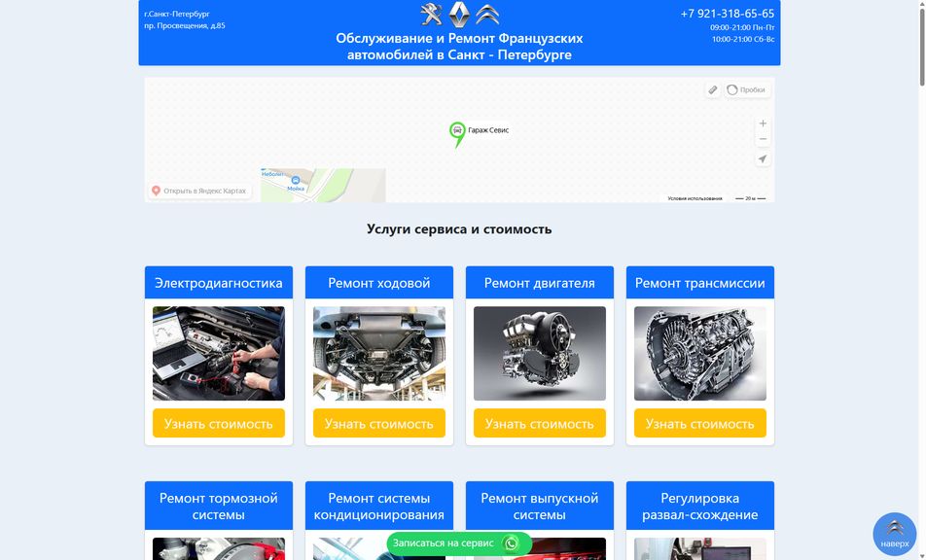Select the Ремонт системы кондиционирования card title
The height and width of the screenshot is (560, 926).
pyautogui.click(x=379, y=506)
